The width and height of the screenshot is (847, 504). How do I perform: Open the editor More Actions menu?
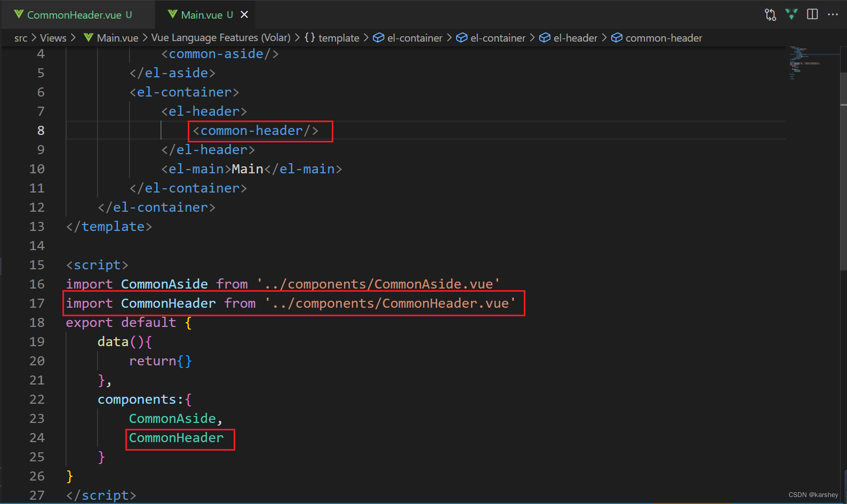point(833,14)
